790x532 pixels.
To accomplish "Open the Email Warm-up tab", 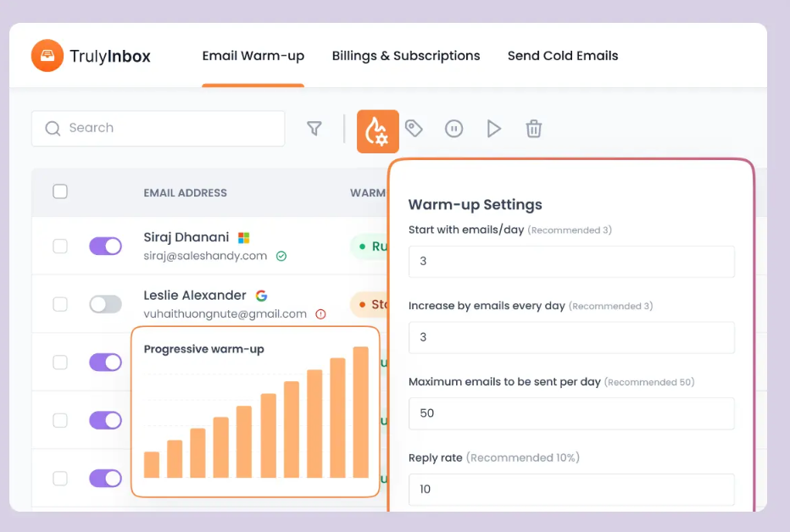I will [253, 56].
